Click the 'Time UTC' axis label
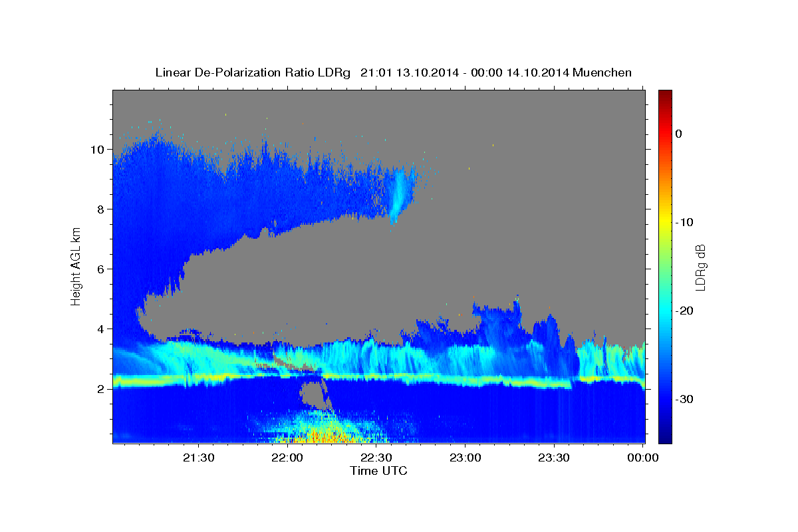 (378, 471)
